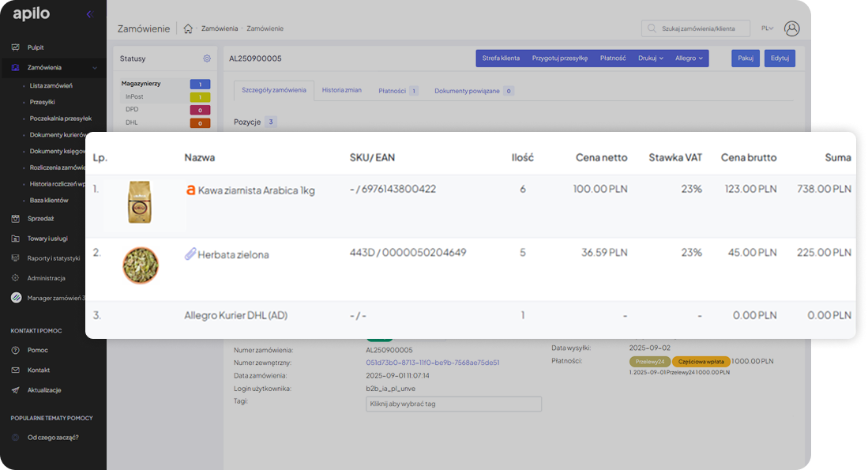Open Aktualizacje in the sidebar
Viewport: 868px width, 470px height.
pos(44,389)
